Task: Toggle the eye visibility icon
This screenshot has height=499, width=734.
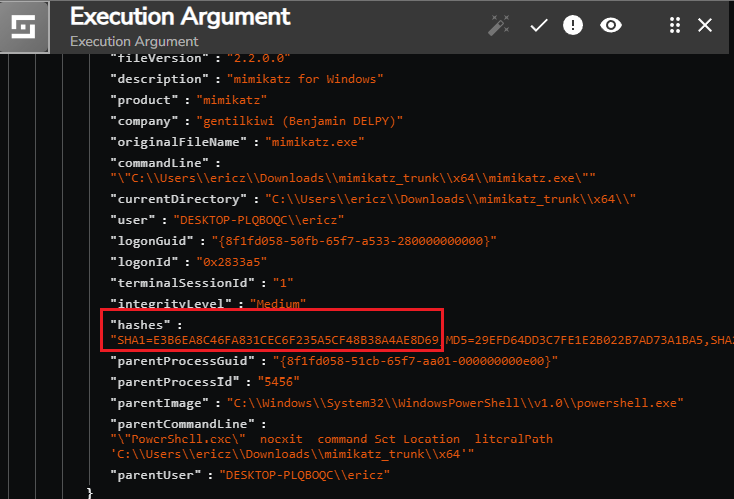Action: tap(611, 25)
